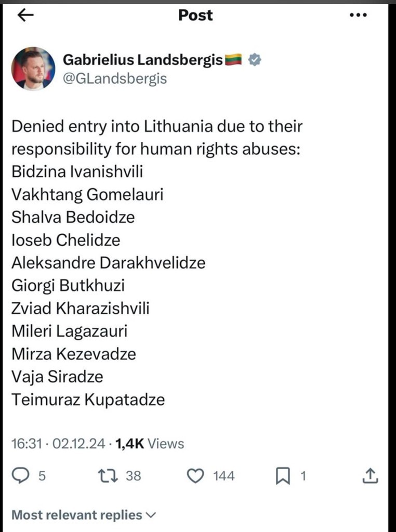
Task: Click the 16:31 · 02.12.24 timestamp
Action: click(x=58, y=444)
